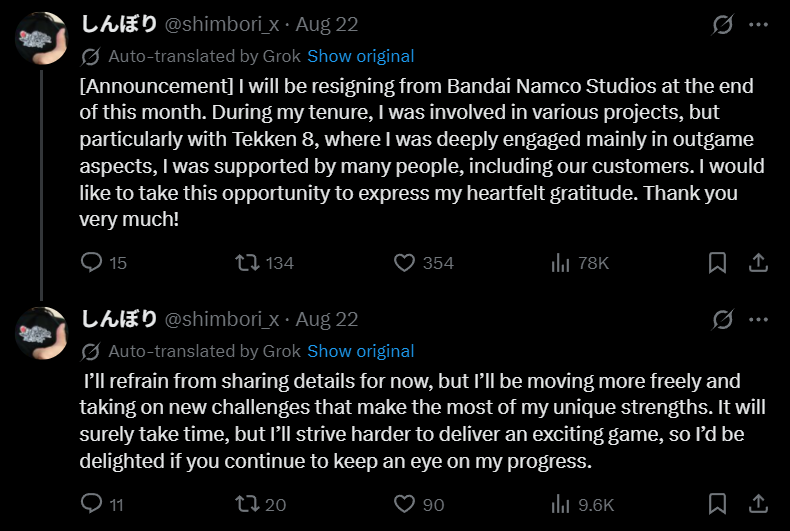The width and height of the screenshot is (790, 531).
Task: Open @shimbori_x handle on second tweet
Action: pos(221,320)
